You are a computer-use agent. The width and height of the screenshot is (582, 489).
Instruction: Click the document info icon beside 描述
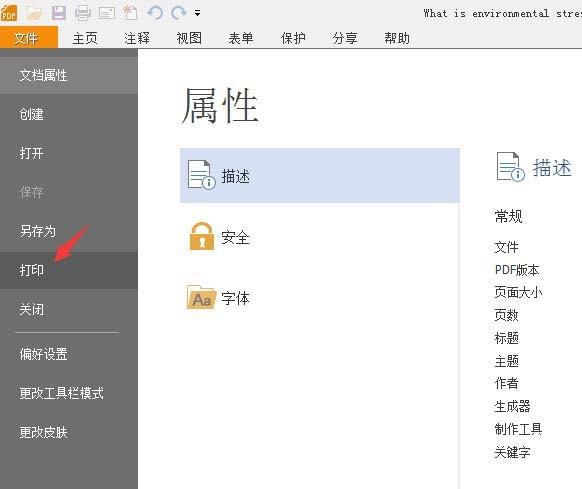click(201, 175)
